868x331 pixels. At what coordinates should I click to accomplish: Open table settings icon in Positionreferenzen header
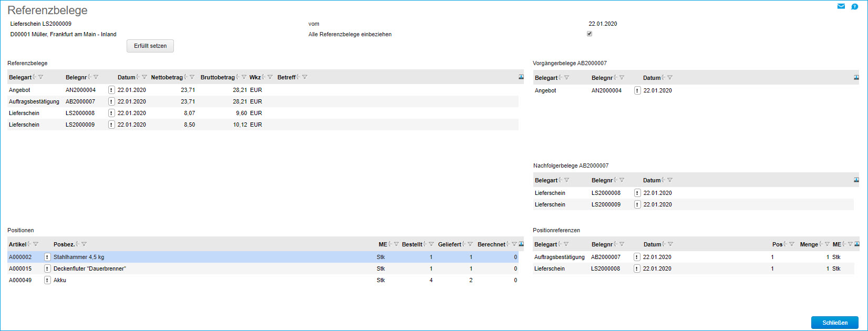[x=857, y=244]
